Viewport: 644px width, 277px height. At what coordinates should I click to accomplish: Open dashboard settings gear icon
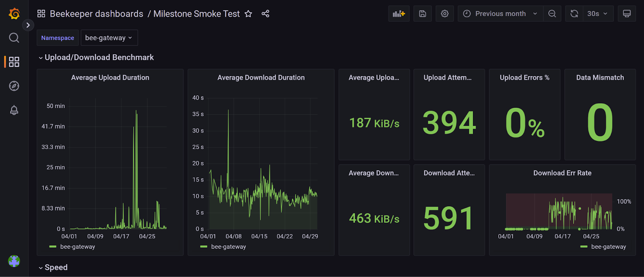point(444,14)
